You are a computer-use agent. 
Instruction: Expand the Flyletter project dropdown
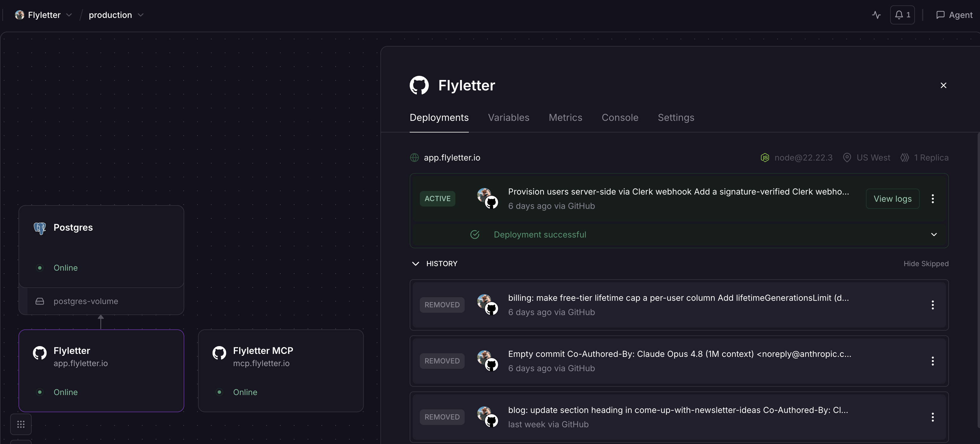click(69, 15)
